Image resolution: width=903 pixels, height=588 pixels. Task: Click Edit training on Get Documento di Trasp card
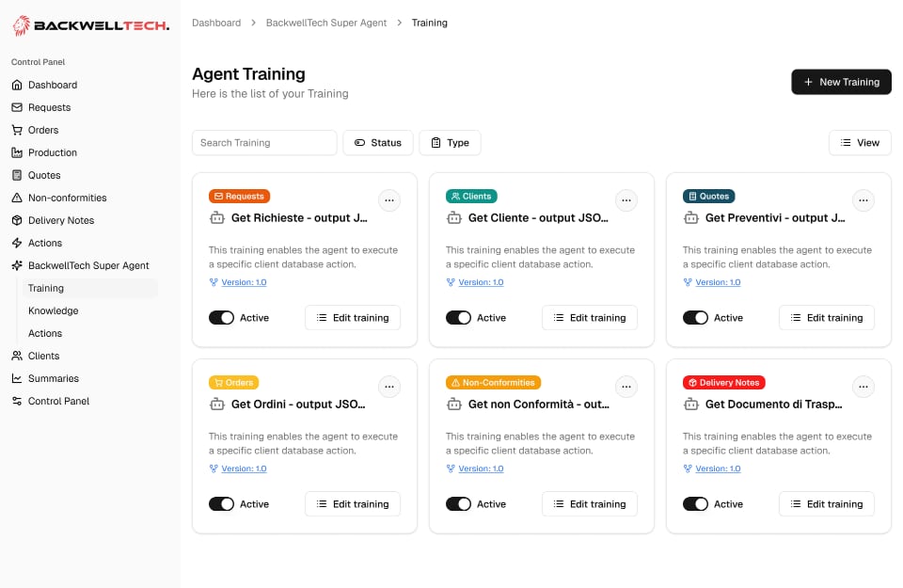coord(827,504)
